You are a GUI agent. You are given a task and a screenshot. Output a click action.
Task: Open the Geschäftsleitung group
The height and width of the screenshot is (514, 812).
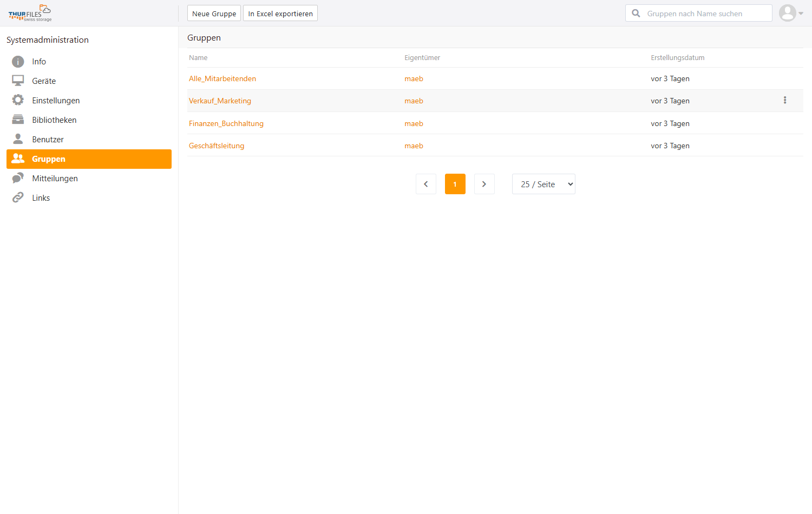(x=217, y=146)
